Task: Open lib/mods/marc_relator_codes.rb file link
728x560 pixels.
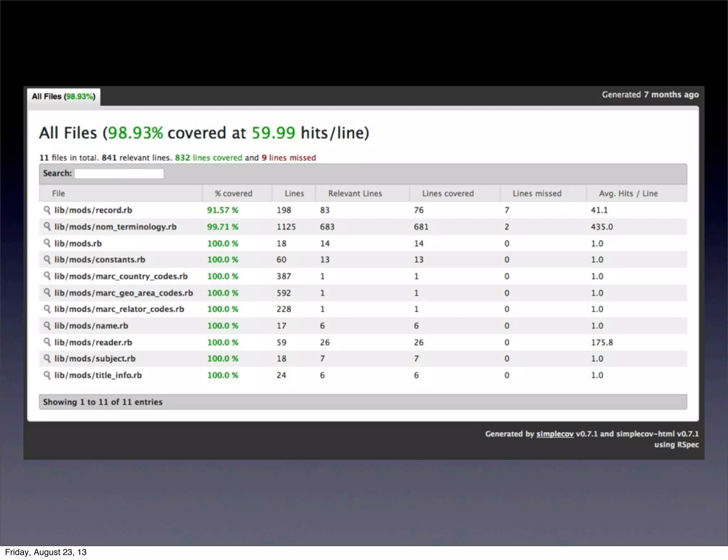Action: pos(119,309)
